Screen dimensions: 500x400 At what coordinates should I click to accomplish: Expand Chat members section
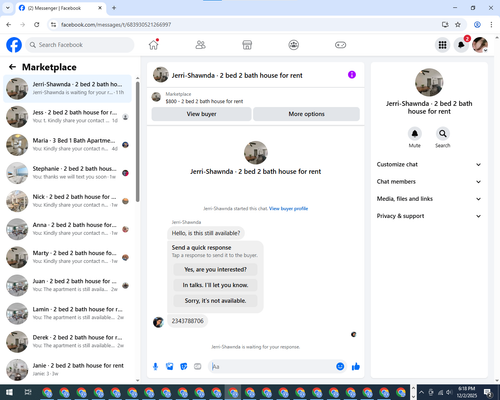coord(429,182)
